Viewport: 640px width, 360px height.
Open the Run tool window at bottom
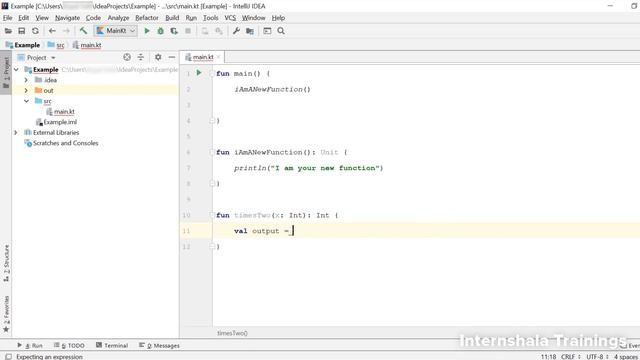click(x=30, y=345)
